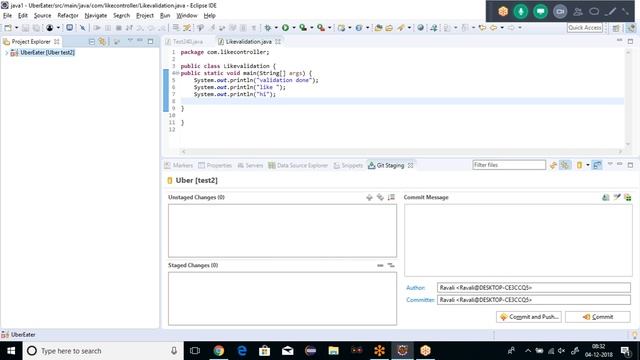Open the Navigate menu
The height and width of the screenshot is (360, 640).
[x=96, y=16]
